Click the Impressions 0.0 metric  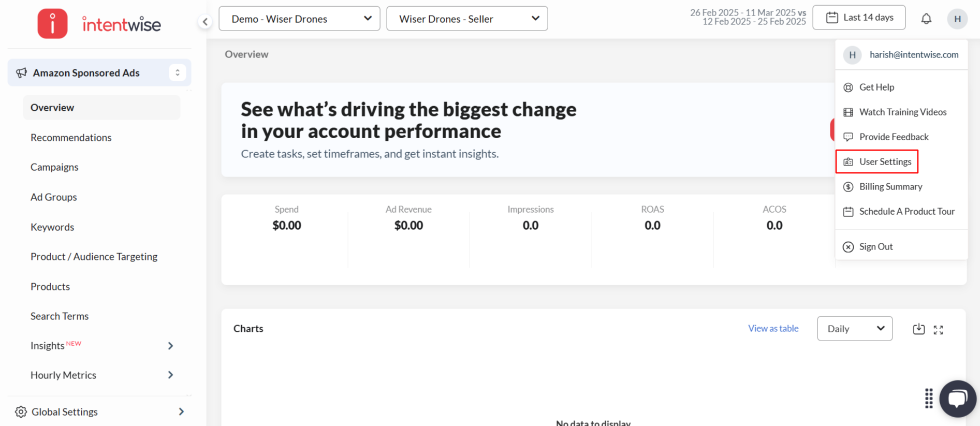(x=531, y=217)
